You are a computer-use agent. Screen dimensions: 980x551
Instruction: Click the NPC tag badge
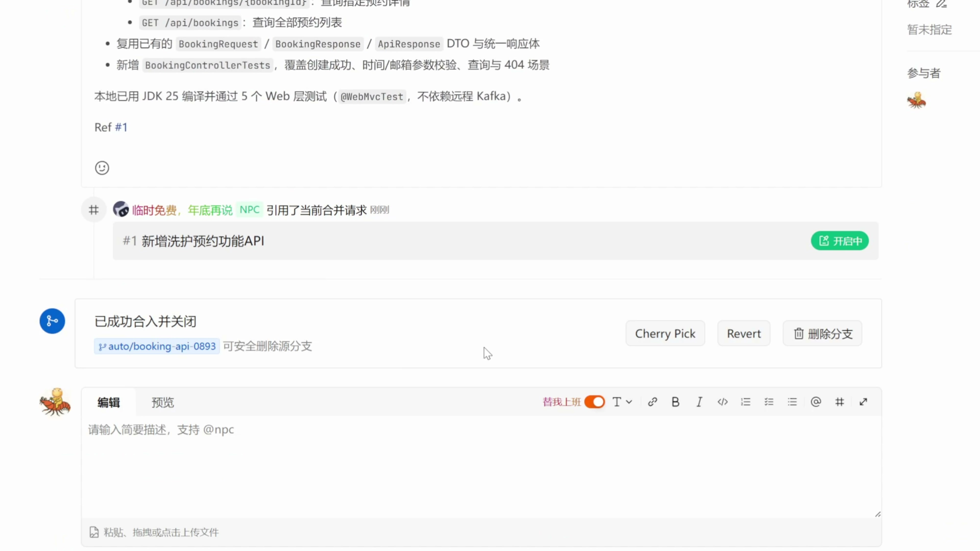click(x=250, y=209)
